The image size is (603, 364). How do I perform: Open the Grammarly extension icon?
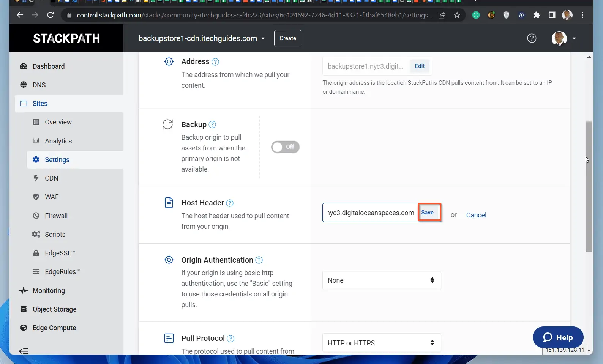476,15
